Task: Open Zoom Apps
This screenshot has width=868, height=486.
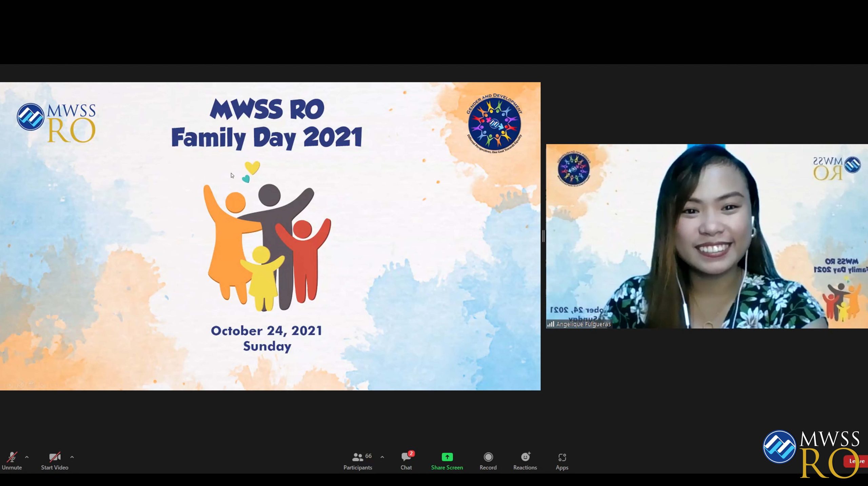Action: click(562, 461)
